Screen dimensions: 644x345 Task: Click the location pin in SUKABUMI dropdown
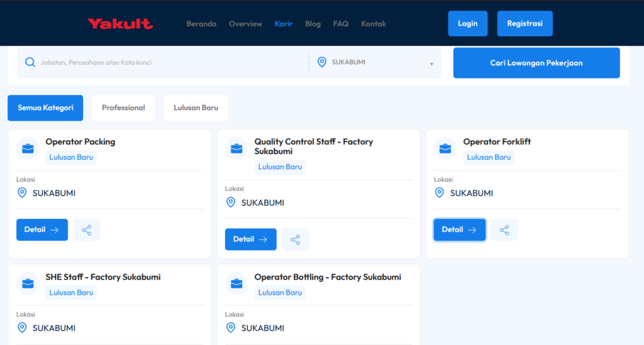point(322,62)
